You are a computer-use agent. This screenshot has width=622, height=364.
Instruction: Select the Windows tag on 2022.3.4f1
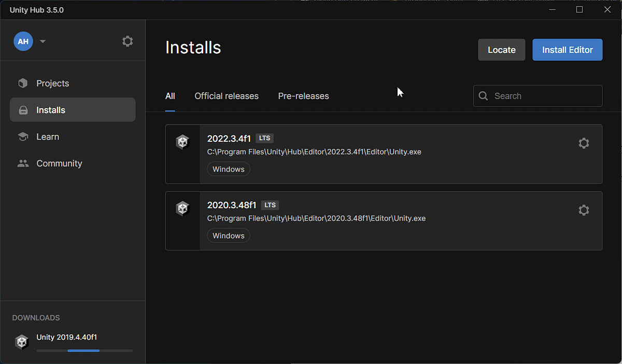pyautogui.click(x=228, y=169)
